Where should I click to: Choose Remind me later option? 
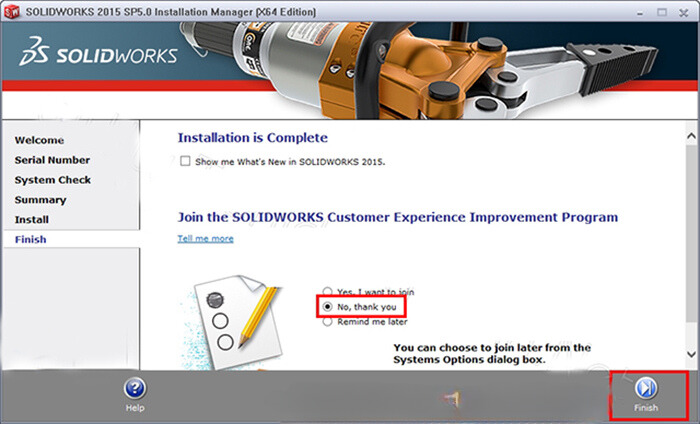(327, 321)
